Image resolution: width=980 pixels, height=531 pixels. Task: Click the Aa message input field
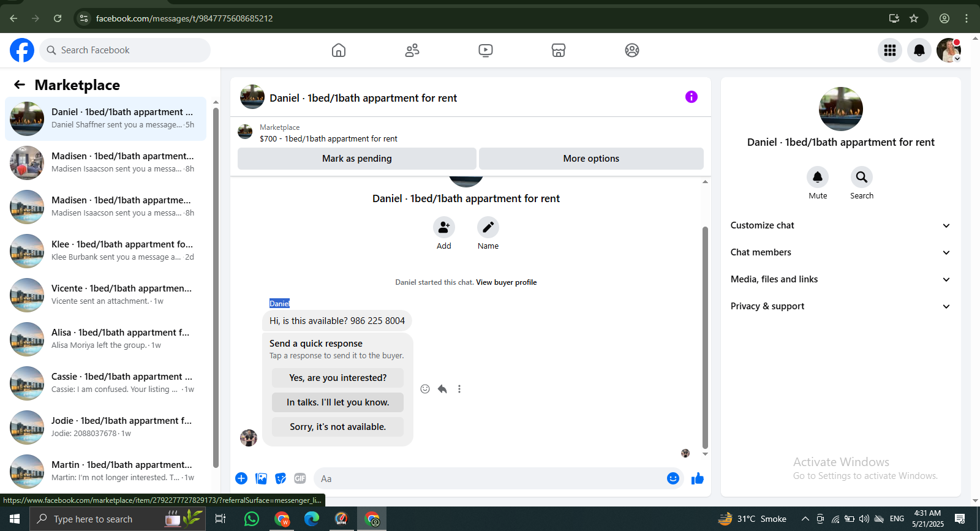tap(490, 478)
